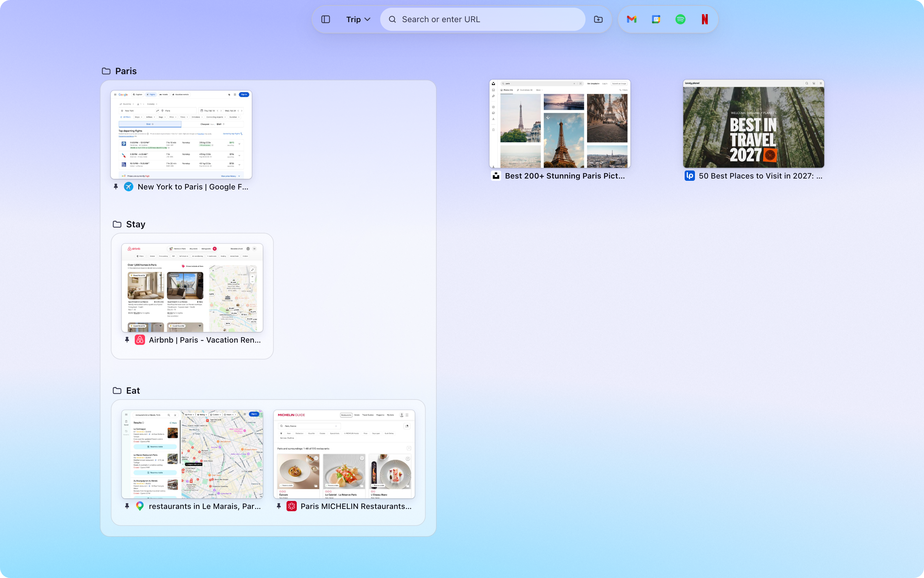The image size is (924, 578).
Task: Unpin the Airbnb Paris tab
Action: point(127,340)
